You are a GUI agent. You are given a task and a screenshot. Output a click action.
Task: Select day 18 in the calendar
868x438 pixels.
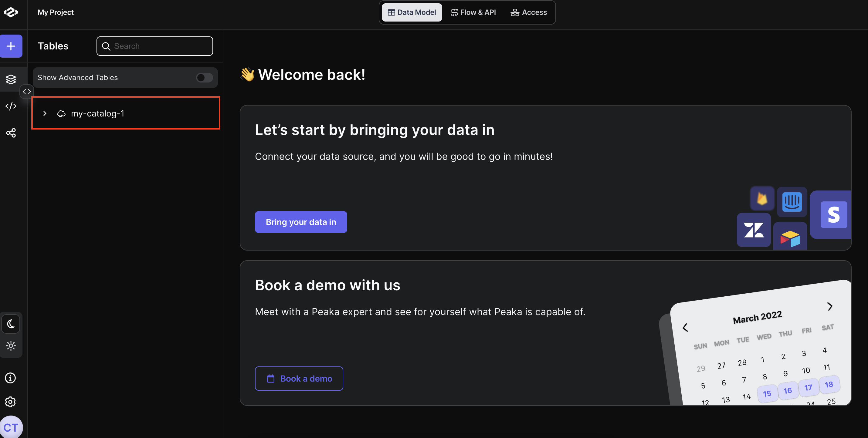coord(829,385)
